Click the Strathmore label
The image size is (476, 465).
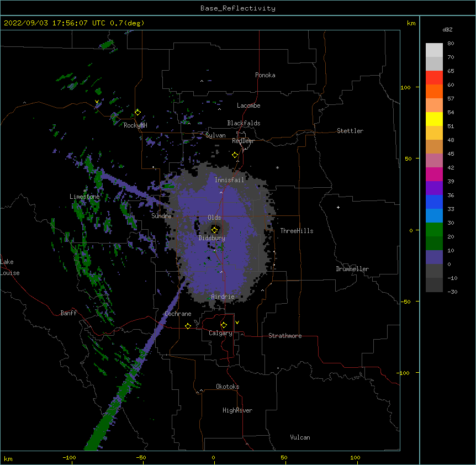pos(285,336)
